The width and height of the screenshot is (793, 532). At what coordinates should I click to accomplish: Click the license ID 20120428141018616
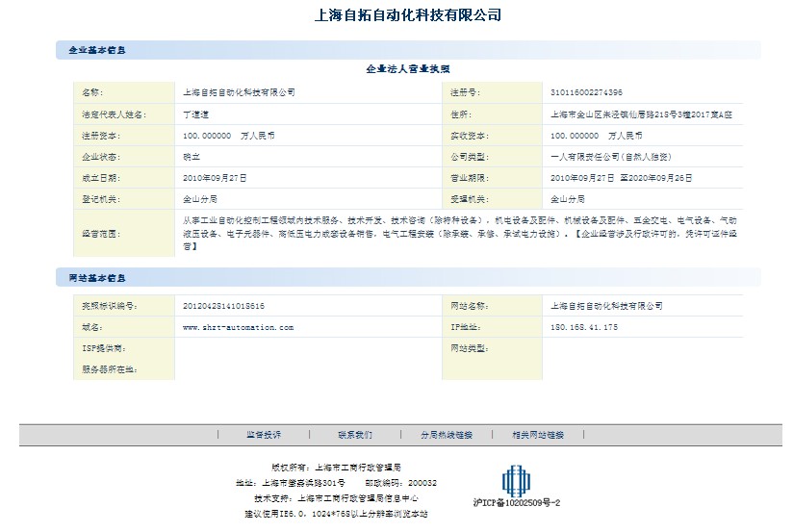click(223, 306)
